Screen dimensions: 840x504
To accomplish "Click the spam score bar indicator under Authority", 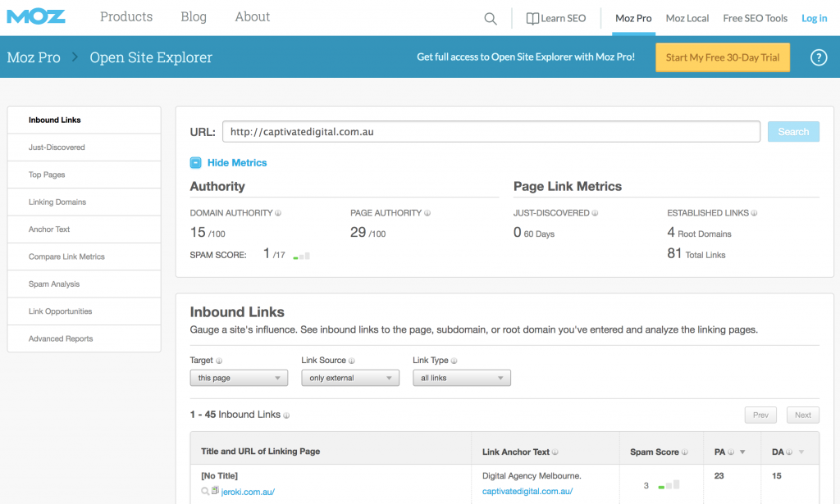I will (302, 256).
